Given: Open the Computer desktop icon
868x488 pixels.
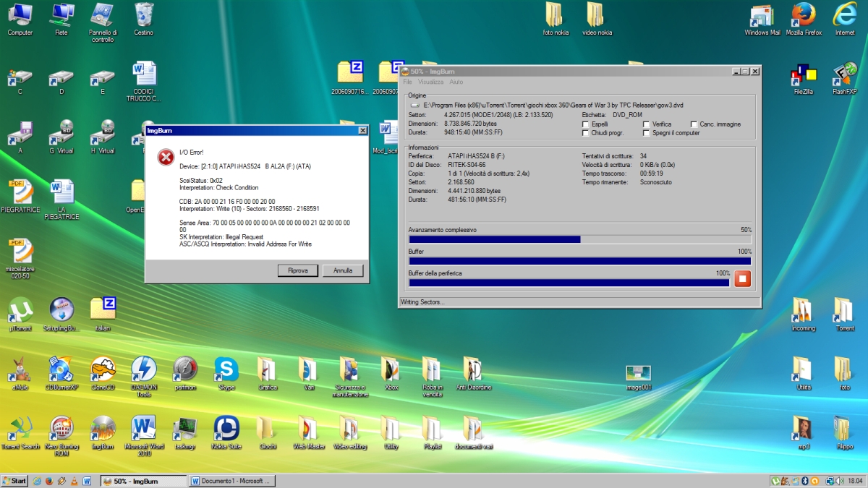Looking at the screenshot, I should pyautogui.click(x=20, y=19).
